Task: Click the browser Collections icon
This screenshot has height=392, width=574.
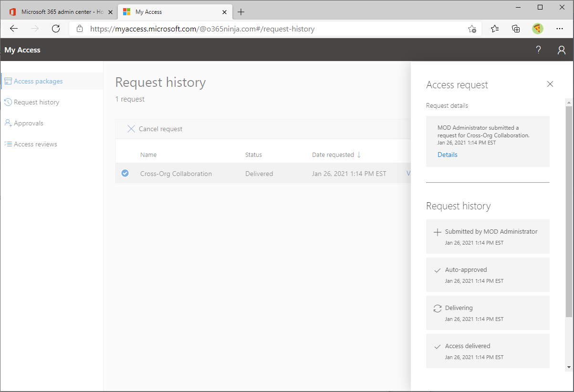Action: [516, 29]
